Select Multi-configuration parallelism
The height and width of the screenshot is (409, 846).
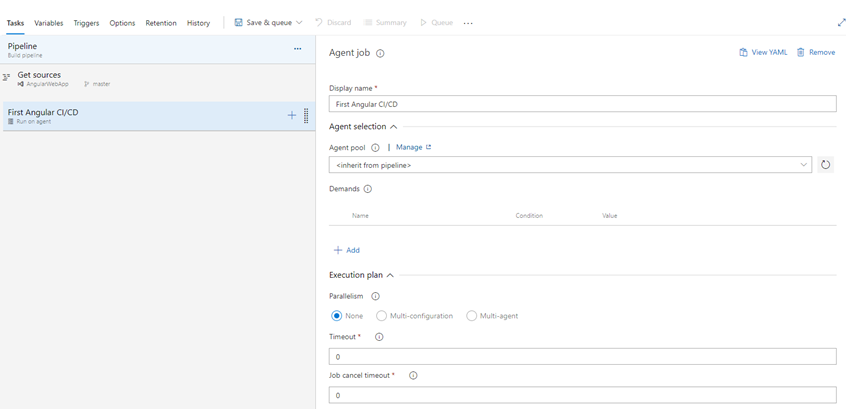382,316
